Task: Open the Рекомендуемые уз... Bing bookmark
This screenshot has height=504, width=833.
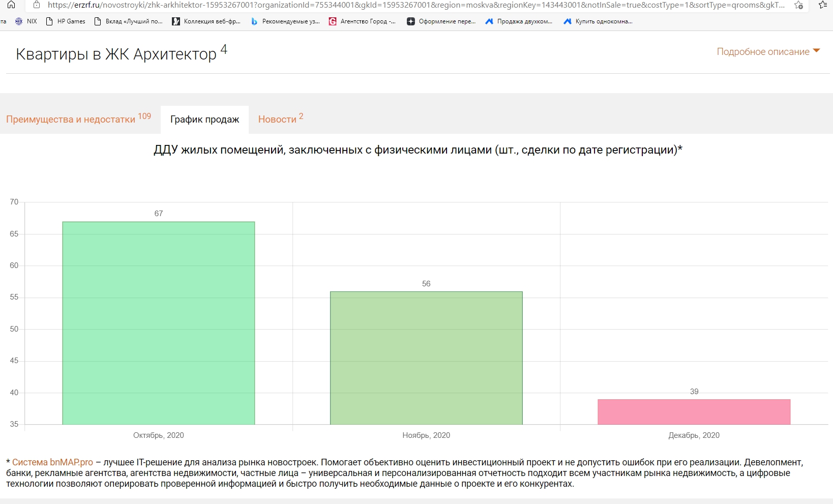Action: pyautogui.click(x=285, y=21)
